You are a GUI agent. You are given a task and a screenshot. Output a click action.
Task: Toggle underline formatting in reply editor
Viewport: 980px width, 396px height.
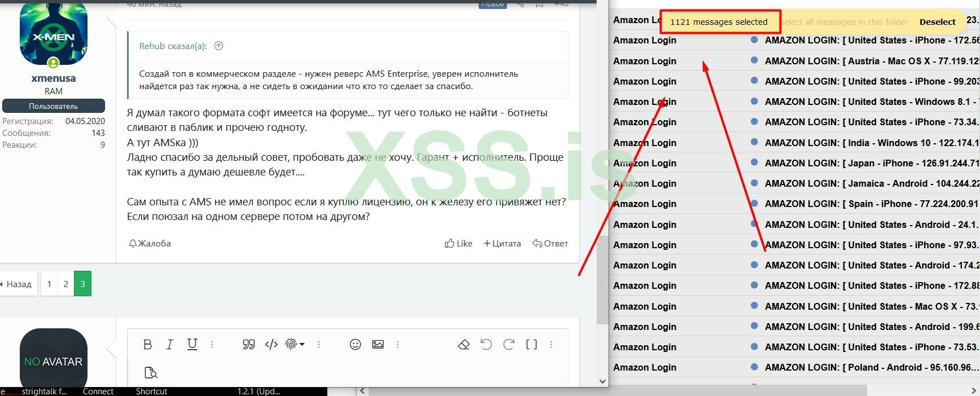pyautogui.click(x=192, y=344)
